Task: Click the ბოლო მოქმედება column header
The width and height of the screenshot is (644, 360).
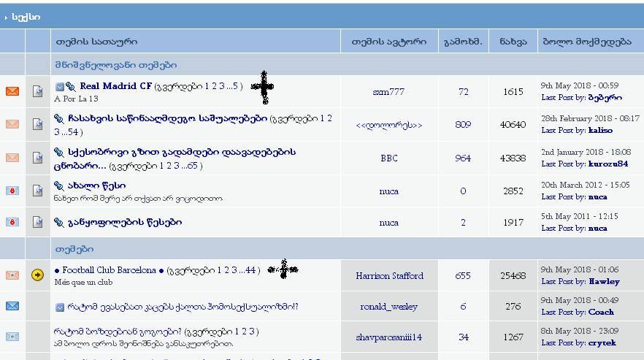Action: [587, 42]
